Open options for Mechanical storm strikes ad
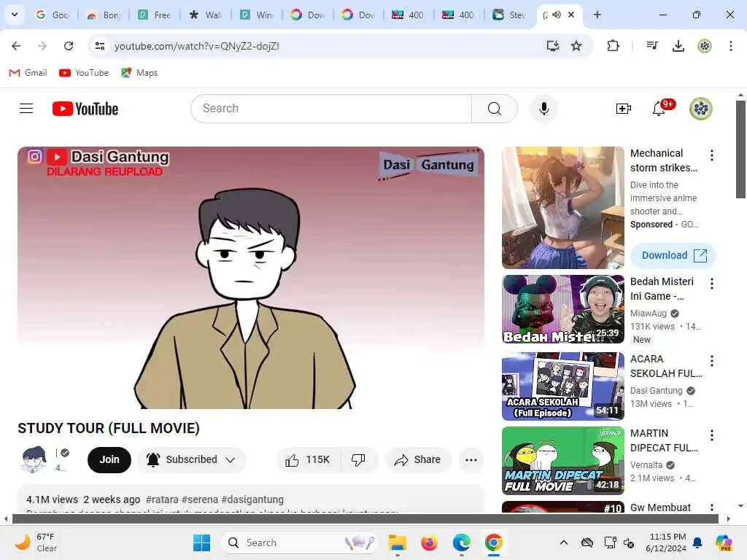The width and height of the screenshot is (747, 560). (712, 155)
